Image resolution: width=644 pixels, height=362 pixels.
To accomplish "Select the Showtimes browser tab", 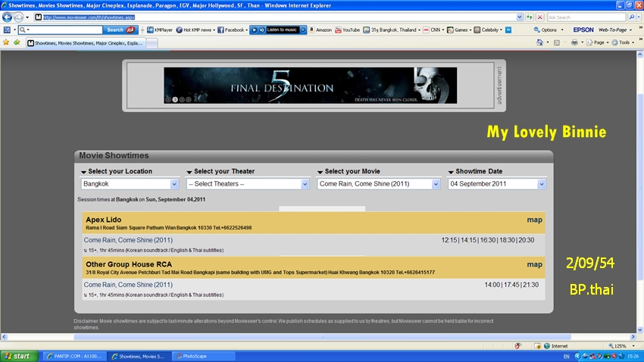I will tap(86, 42).
